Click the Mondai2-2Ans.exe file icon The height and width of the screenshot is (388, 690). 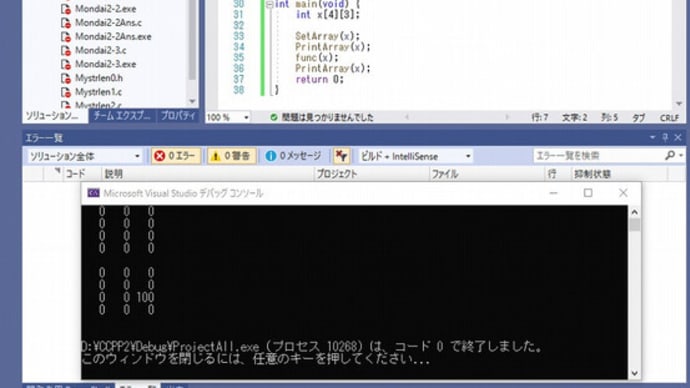click(x=66, y=37)
